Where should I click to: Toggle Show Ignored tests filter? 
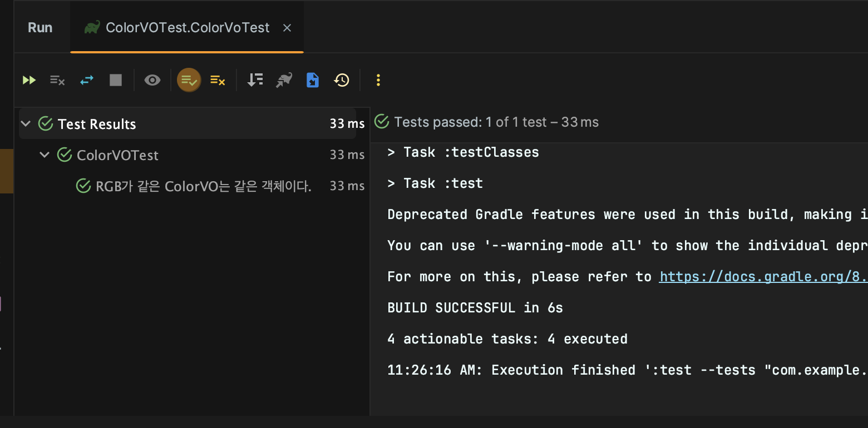(218, 81)
